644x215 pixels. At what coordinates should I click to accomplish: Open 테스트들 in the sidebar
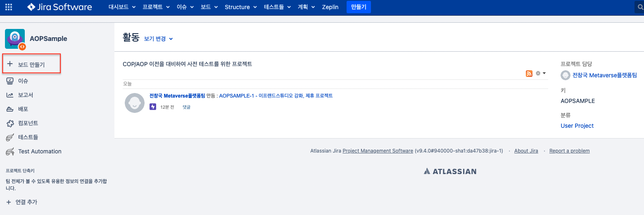click(x=28, y=137)
